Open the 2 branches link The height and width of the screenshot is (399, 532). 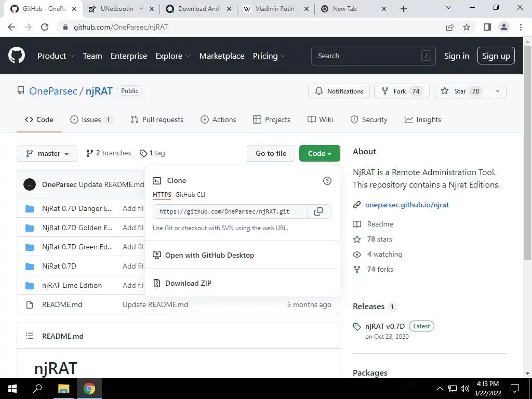pos(109,153)
